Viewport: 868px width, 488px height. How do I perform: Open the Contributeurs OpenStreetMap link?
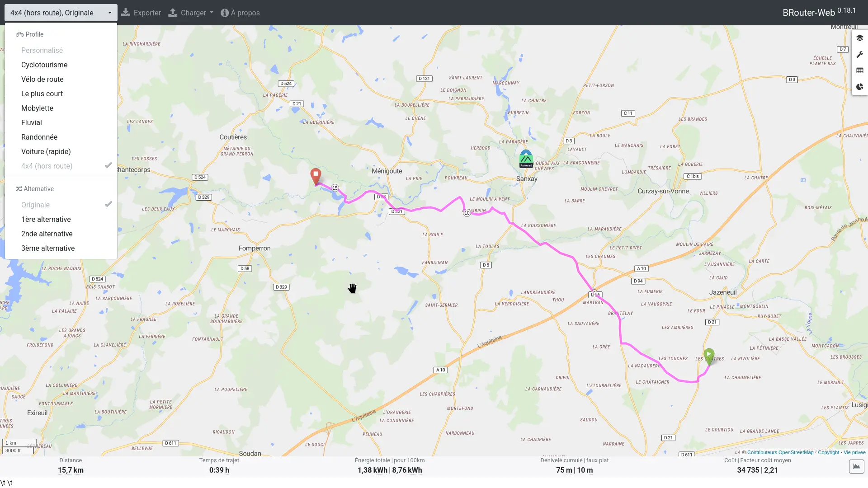(x=780, y=452)
